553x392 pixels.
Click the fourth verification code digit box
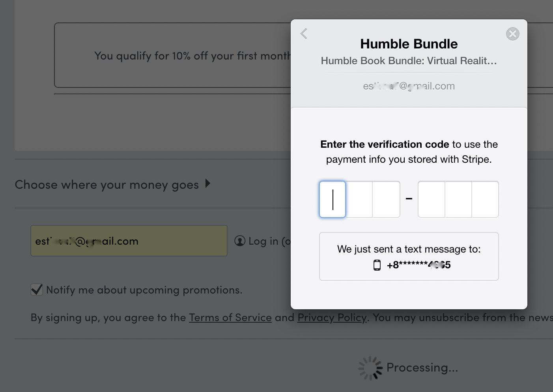coord(432,199)
